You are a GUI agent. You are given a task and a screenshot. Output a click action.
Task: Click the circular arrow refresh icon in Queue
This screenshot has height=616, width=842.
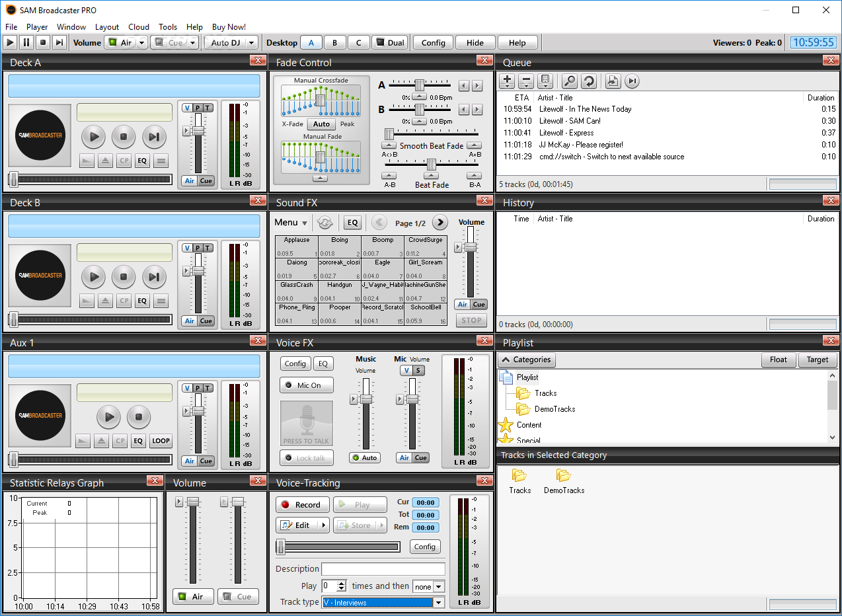click(588, 81)
